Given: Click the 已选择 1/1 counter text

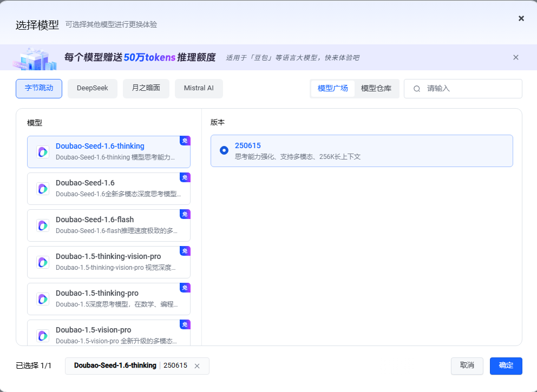Looking at the screenshot, I should 34,366.
